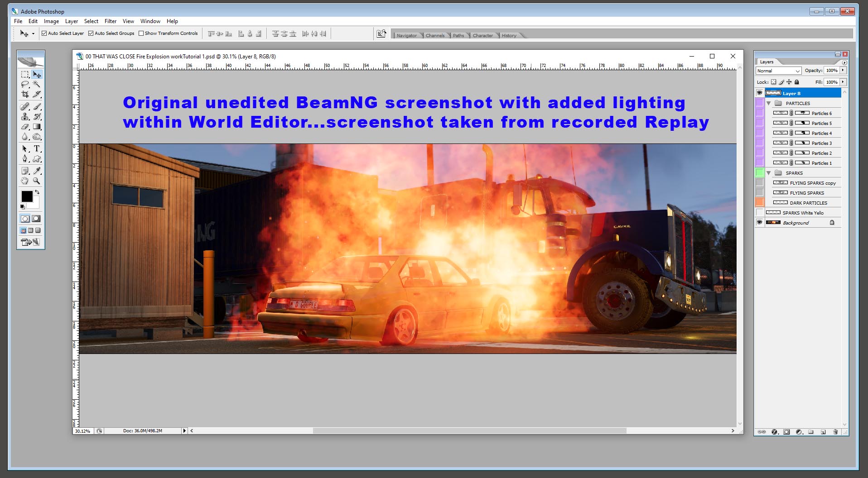Select the Healing Brush tool
Viewport: 868px width, 478px height.
click(x=25, y=107)
